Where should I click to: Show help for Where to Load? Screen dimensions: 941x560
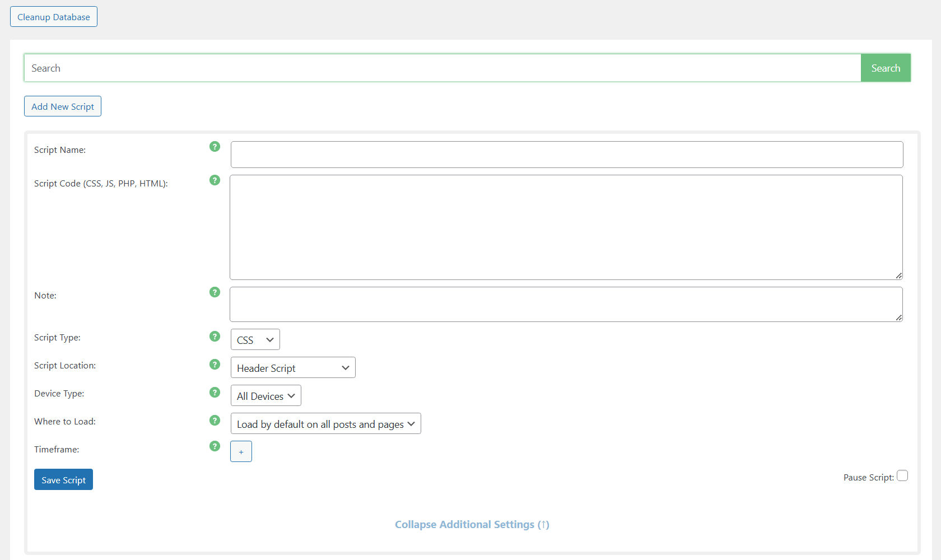[215, 421]
